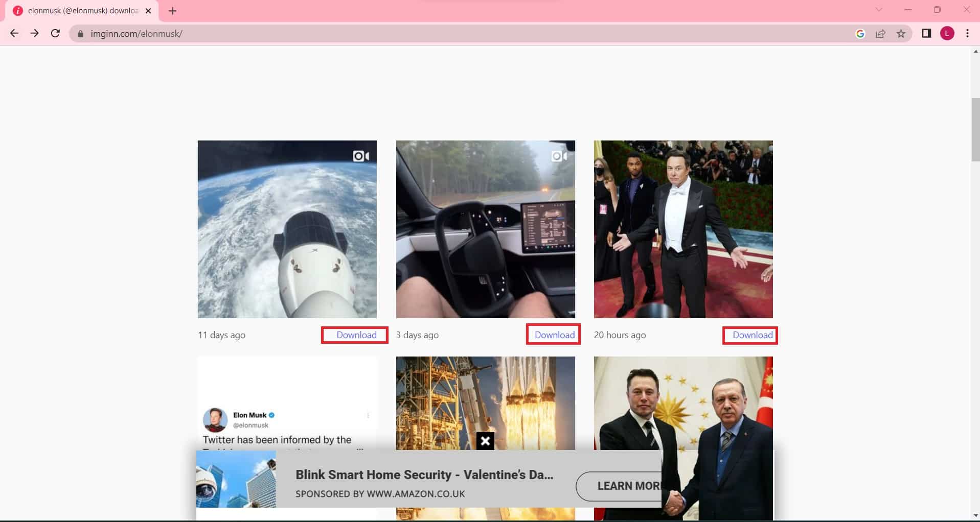Click the video camera icon on the SpaceX thumbnail

(x=361, y=156)
